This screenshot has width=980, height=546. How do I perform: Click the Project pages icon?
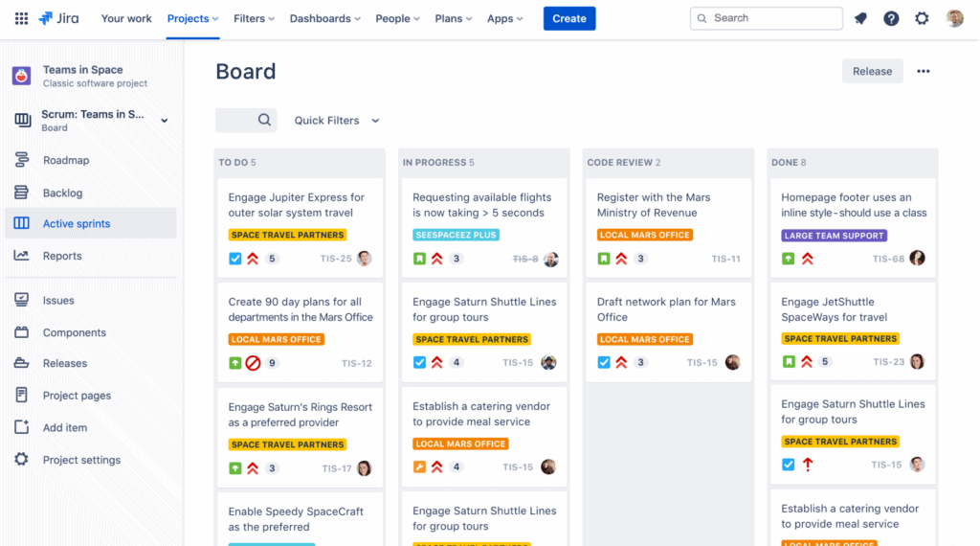pyautogui.click(x=21, y=395)
